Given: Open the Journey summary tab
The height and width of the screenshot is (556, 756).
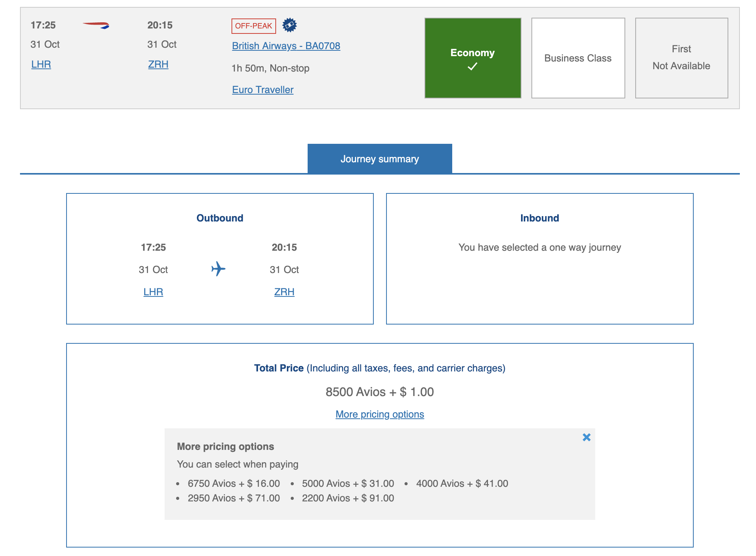Looking at the screenshot, I should pos(380,159).
